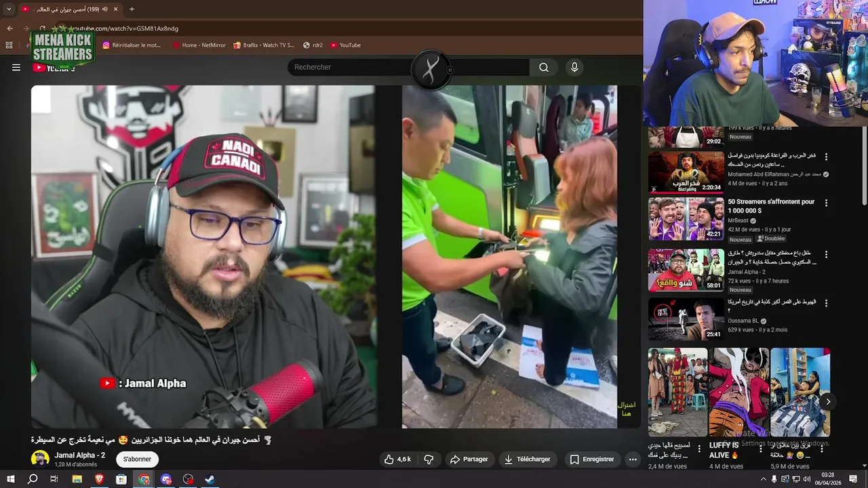Open the 2:20:34 video thumbnail

[686, 171]
